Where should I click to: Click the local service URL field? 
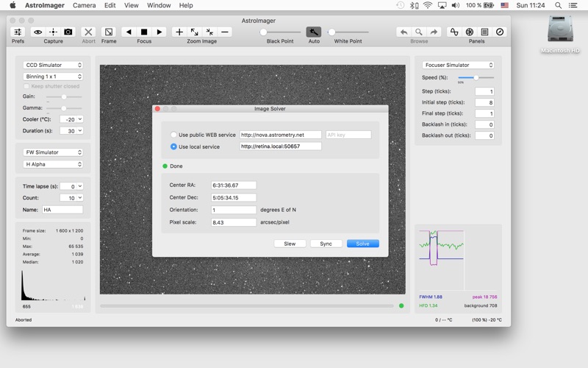(x=281, y=146)
